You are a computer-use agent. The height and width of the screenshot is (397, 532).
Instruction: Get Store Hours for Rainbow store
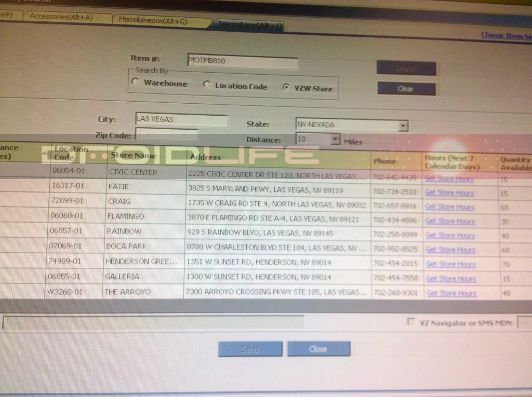[450, 235]
